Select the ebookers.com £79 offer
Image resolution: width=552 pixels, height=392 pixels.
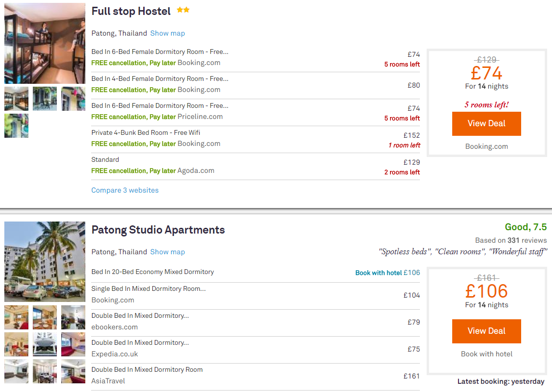(x=256, y=323)
